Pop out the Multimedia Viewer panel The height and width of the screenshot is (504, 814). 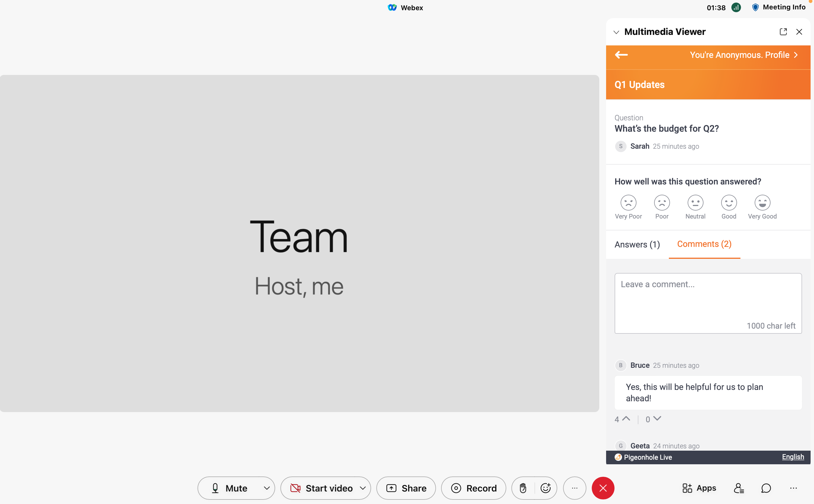(783, 32)
